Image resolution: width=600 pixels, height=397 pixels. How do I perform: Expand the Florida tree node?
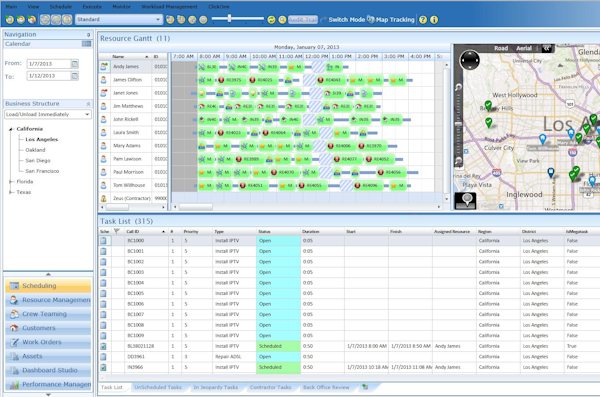click(11, 181)
